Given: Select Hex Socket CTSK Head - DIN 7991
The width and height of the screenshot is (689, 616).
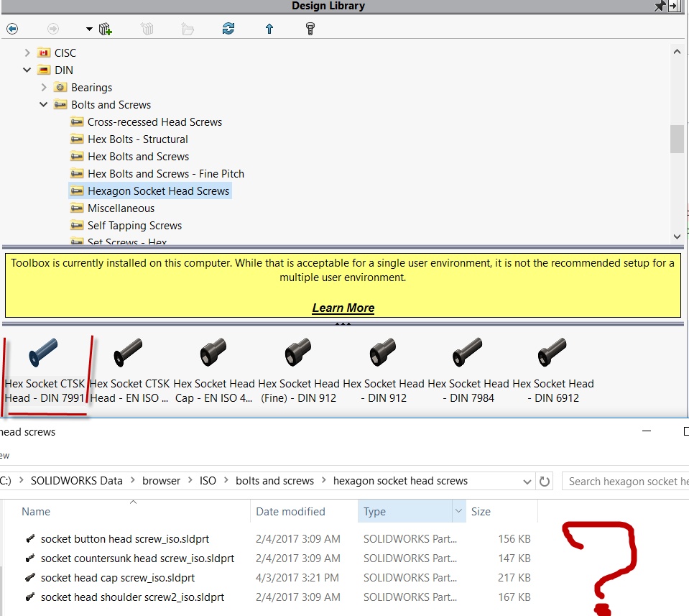Looking at the screenshot, I should pyautogui.click(x=45, y=372).
